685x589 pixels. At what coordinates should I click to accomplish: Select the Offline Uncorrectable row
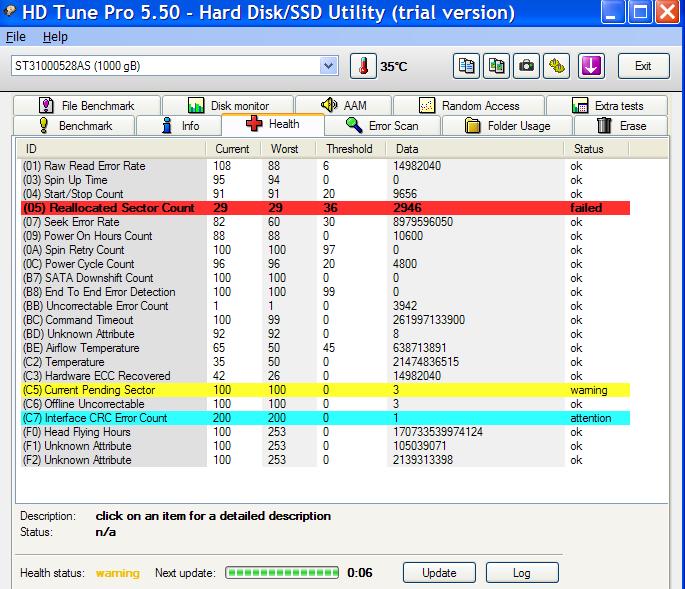pos(325,404)
